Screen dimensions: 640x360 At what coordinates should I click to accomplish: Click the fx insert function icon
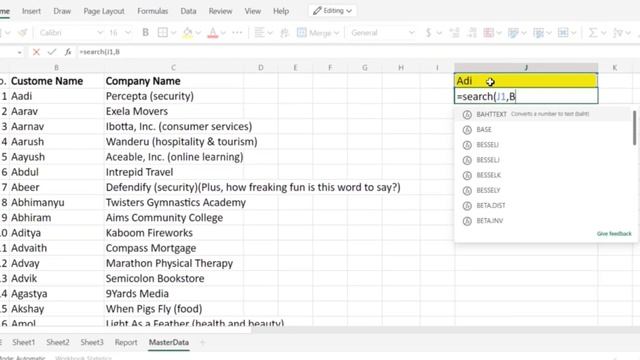tap(68, 52)
